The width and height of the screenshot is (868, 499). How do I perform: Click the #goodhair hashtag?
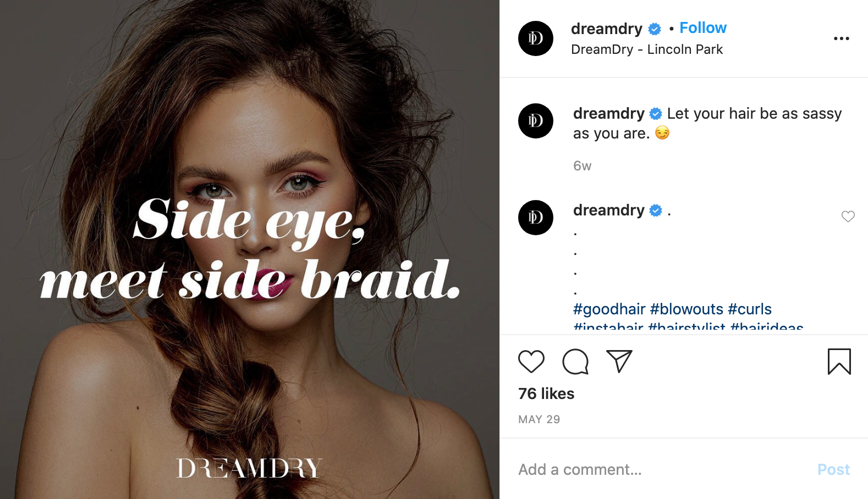click(609, 309)
